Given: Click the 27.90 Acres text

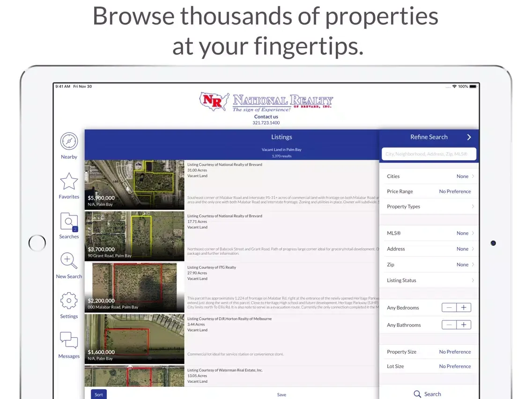Looking at the screenshot, I should (x=197, y=273).
